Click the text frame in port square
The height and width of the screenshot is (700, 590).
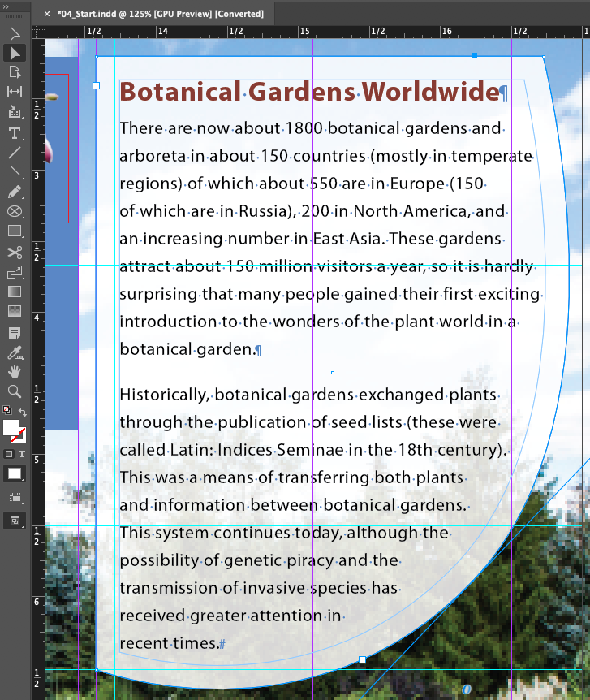pyautogui.click(x=96, y=85)
